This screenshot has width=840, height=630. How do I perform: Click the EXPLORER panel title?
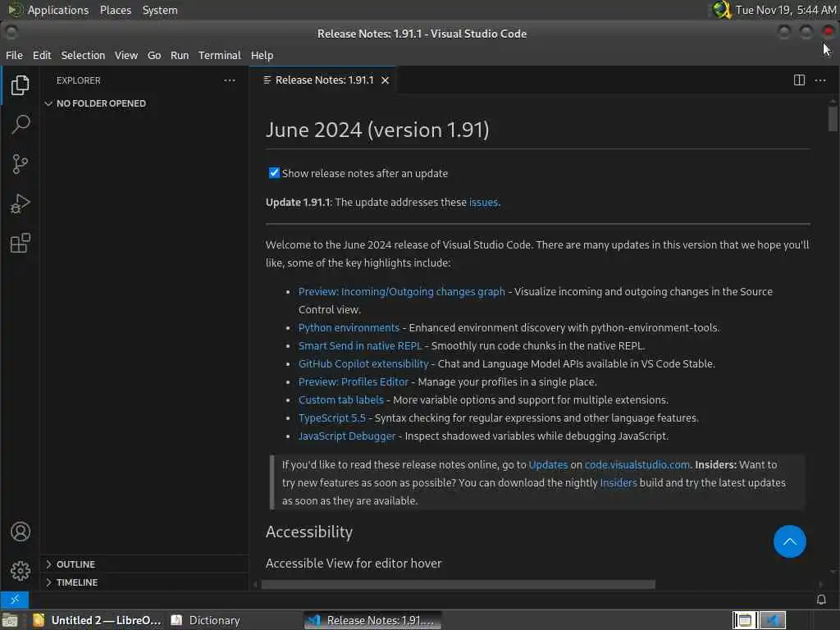click(x=78, y=80)
